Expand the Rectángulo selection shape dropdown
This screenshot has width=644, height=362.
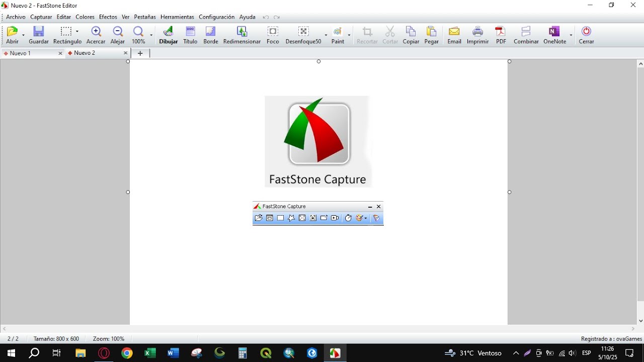[x=77, y=31]
